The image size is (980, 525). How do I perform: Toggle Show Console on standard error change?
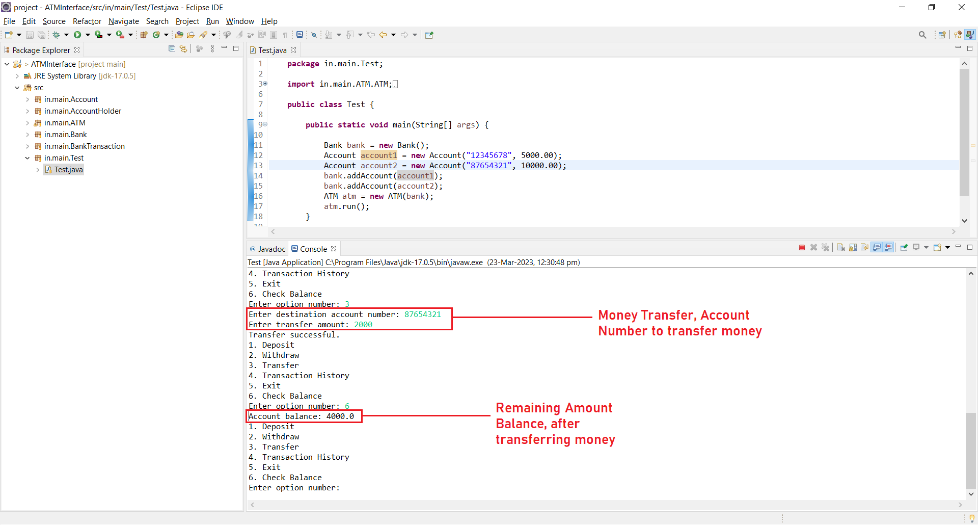tap(889, 248)
